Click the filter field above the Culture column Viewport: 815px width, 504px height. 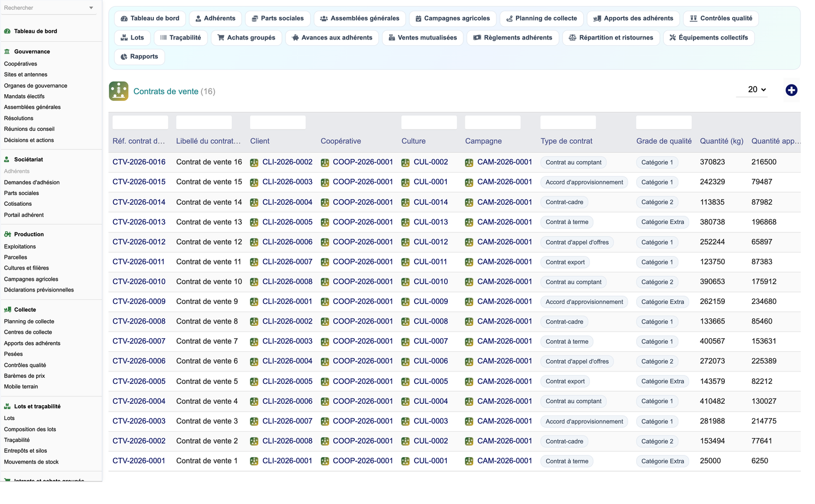tap(429, 122)
